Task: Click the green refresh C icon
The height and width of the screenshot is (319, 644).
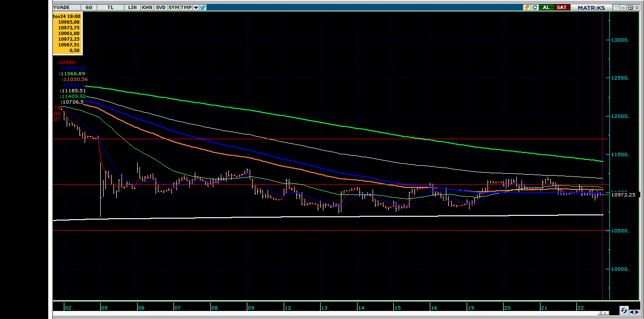Action: [x=535, y=7]
